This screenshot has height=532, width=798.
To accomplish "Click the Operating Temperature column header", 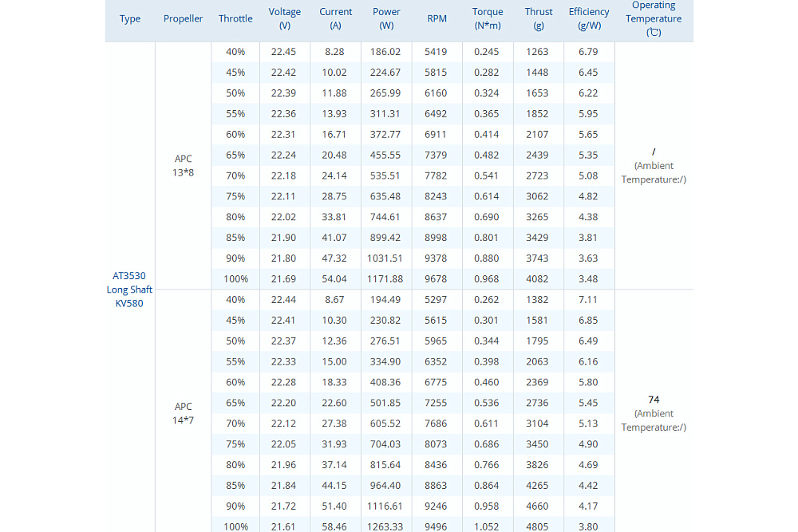I will pos(654,19).
